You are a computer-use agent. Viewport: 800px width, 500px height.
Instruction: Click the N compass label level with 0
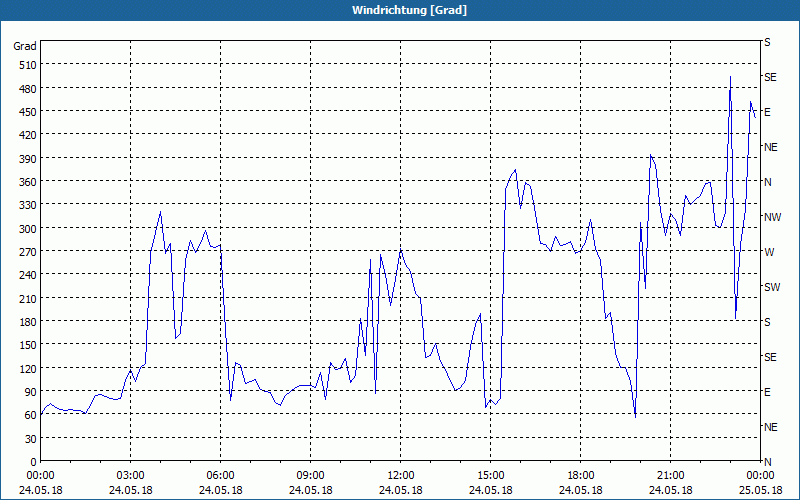pos(768,462)
